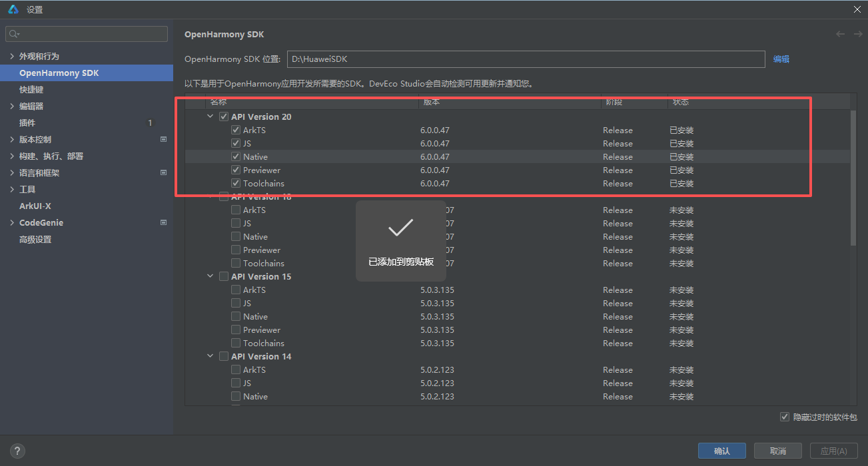
Task: Click the 语言和框架 project-level settings icon
Action: (x=164, y=173)
